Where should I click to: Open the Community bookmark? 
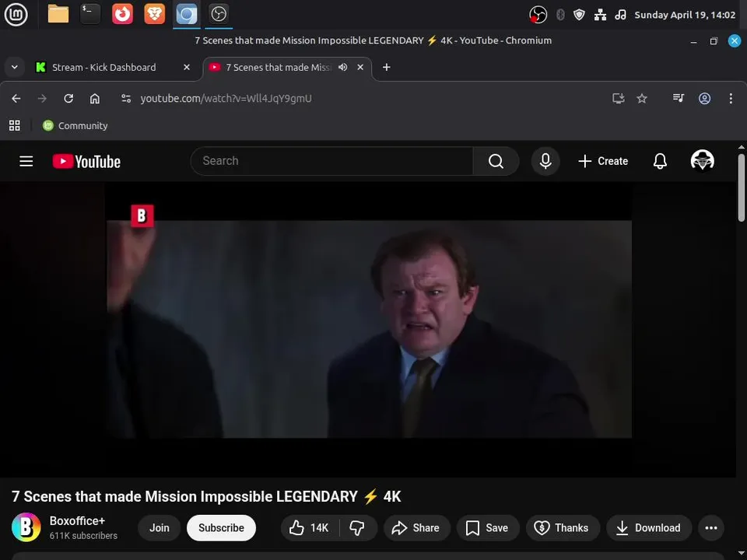[75, 126]
